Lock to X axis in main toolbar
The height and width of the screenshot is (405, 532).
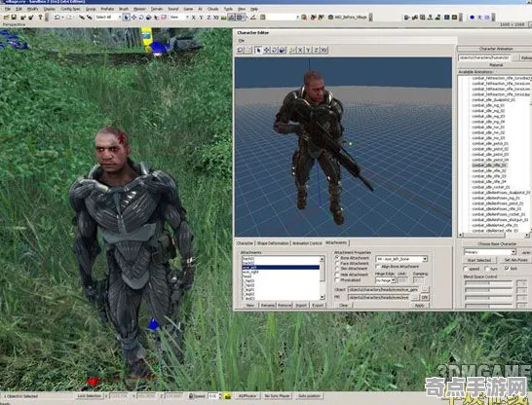(x=193, y=17)
